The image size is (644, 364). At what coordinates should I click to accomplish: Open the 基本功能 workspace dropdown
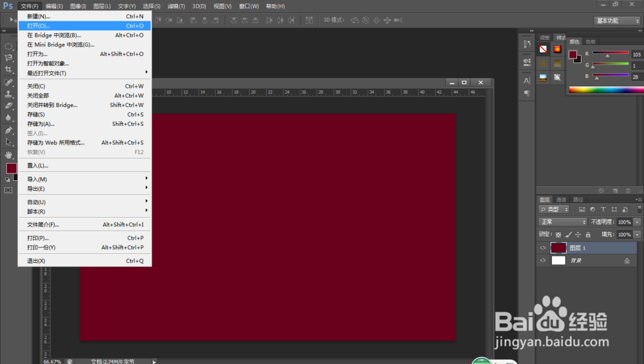[x=617, y=21]
